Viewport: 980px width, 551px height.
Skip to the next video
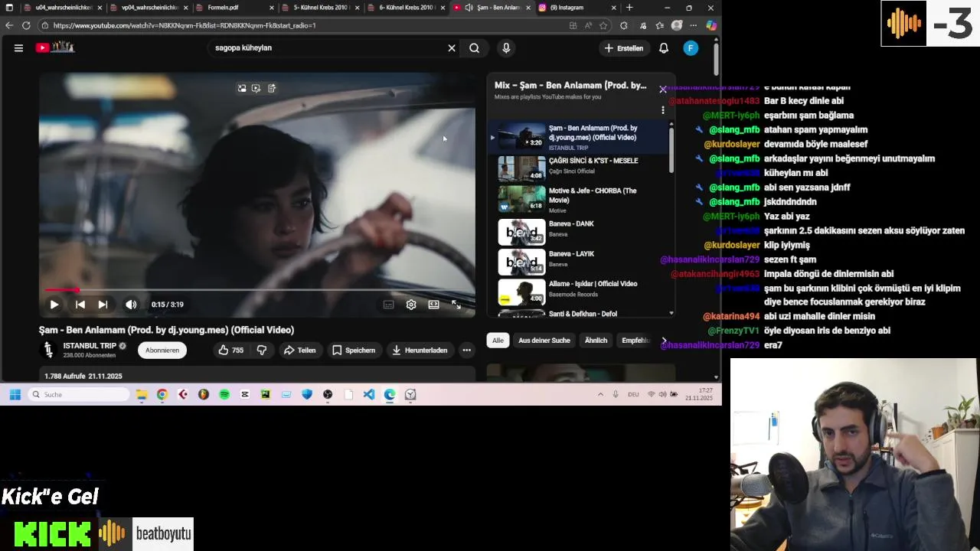pyautogui.click(x=103, y=305)
